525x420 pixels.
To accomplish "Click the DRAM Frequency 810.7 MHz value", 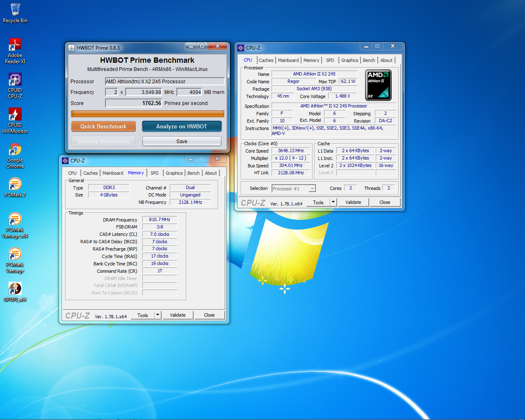I will point(160,219).
